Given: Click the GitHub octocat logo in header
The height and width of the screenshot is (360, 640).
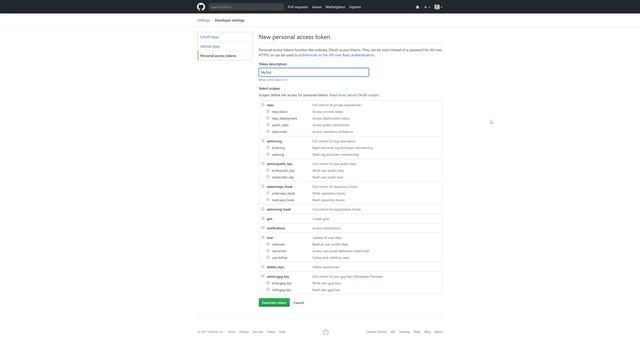Looking at the screenshot, I should [201, 7].
